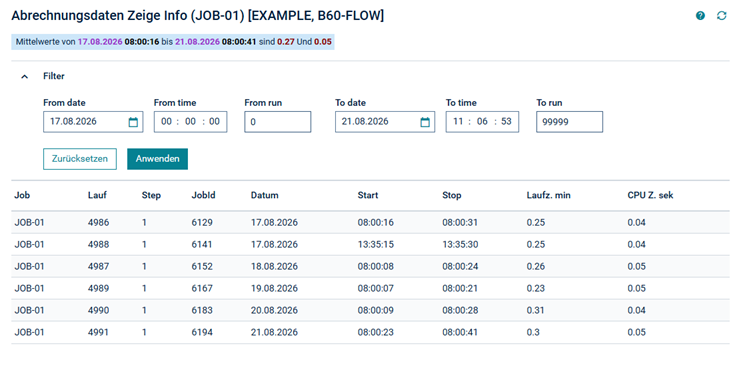Image resolution: width=737 pixels, height=370 pixels.
Task: Select the To time minutes value 06
Action: click(482, 121)
